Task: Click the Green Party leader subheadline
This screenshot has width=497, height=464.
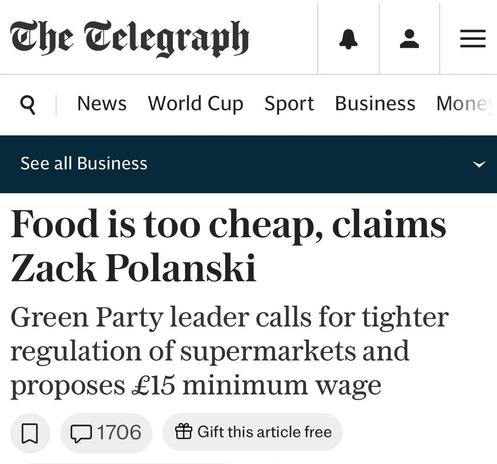Action: (x=229, y=352)
